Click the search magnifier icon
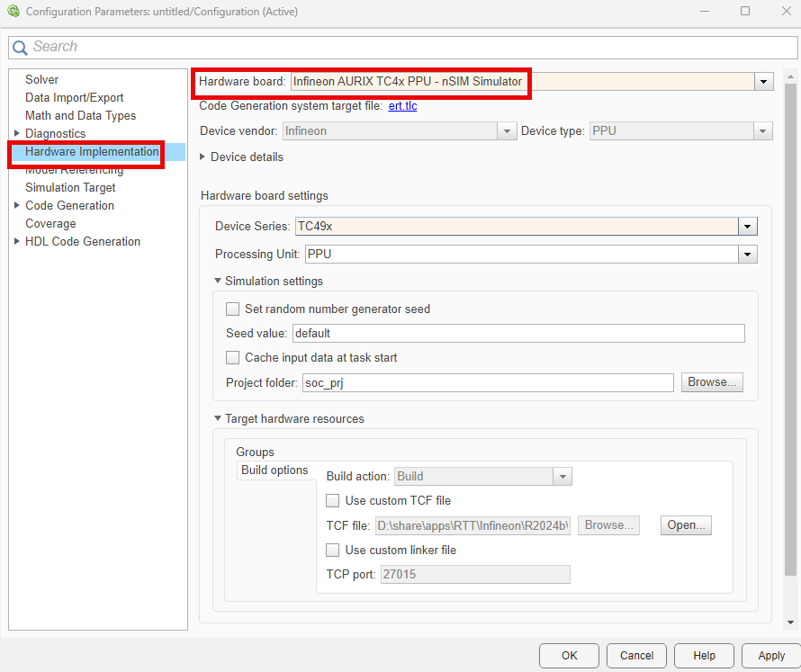801x672 pixels. click(x=20, y=48)
